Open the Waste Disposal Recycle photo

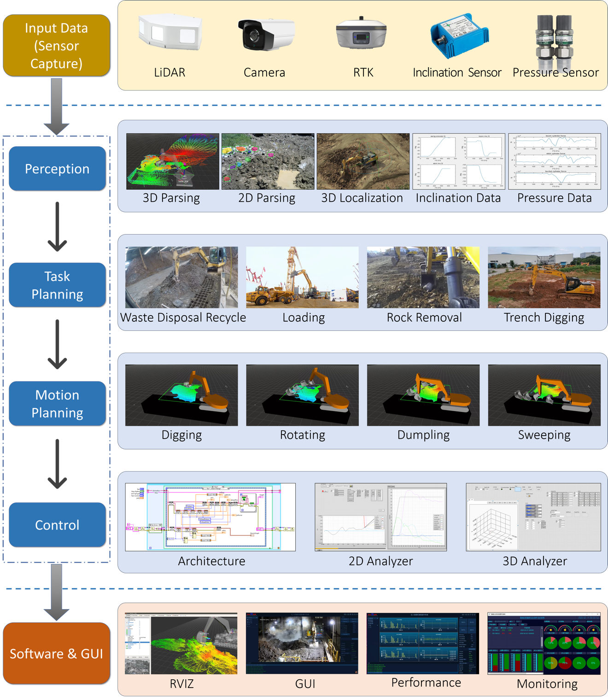click(x=181, y=277)
